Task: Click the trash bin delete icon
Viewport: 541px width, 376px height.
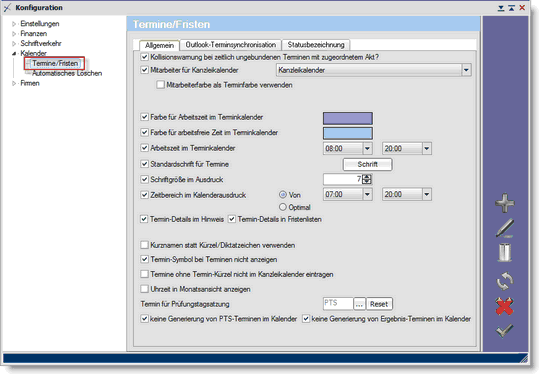Action: click(x=505, y=253)
